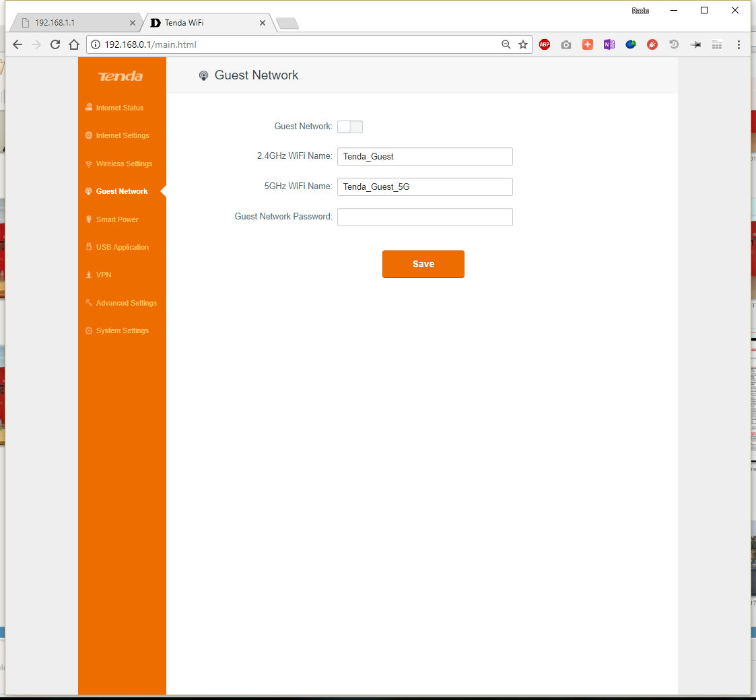Click the Guest Network sidebar icon
The image size is (756, 700).
click(89, 191)
